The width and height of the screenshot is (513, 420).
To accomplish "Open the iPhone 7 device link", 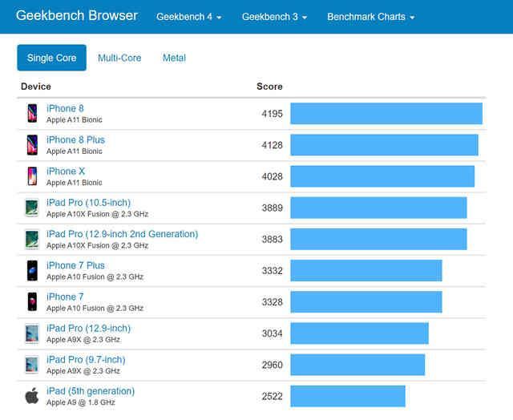I will pos(65,297).
